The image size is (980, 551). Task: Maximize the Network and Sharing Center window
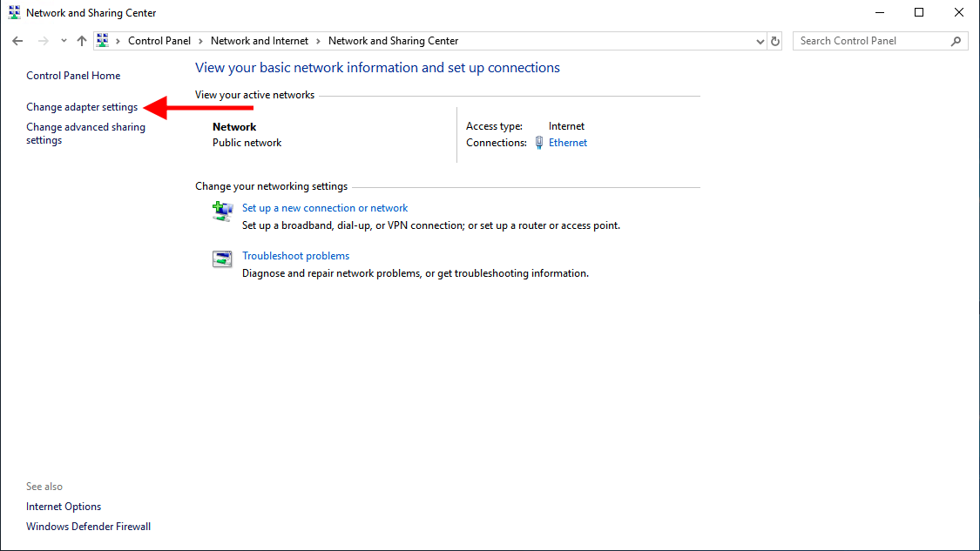919,12
